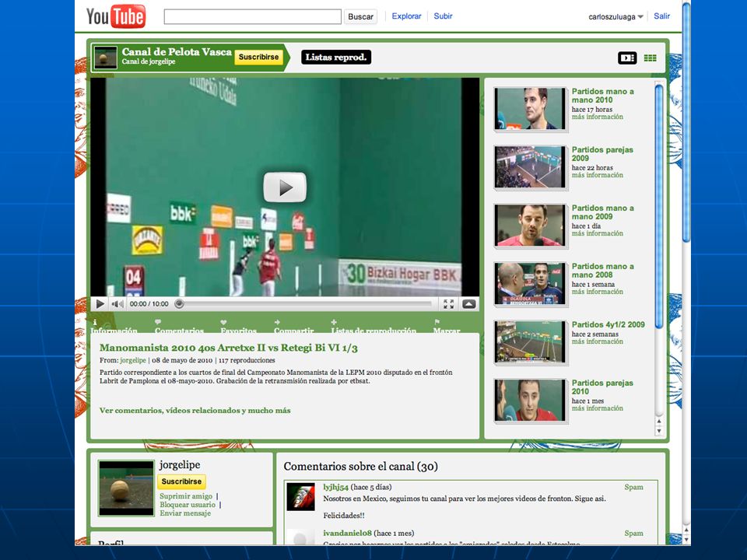The width and height of the screenshot is (747, 560).
Task: Open lyjhj54 commenter avatar
Action: (300, 497)
